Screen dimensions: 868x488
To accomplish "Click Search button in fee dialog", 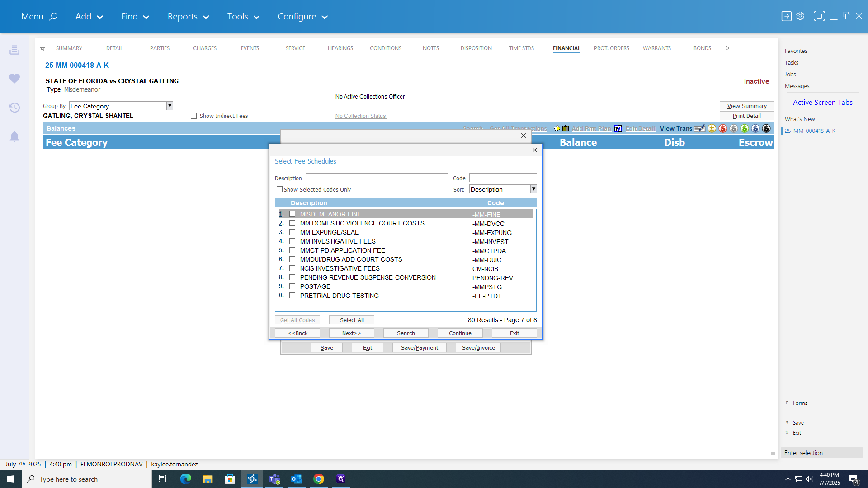I will (x=406, y=333).
